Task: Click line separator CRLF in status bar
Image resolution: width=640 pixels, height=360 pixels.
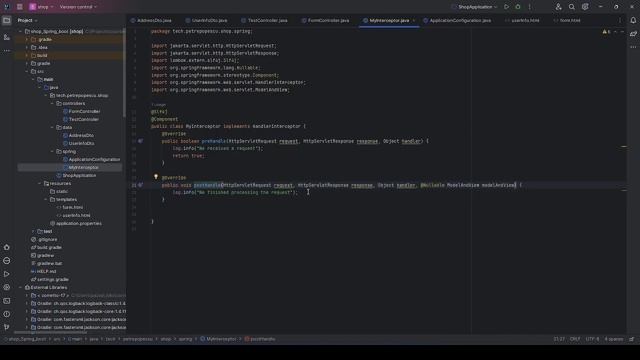Action: (575, 339)
